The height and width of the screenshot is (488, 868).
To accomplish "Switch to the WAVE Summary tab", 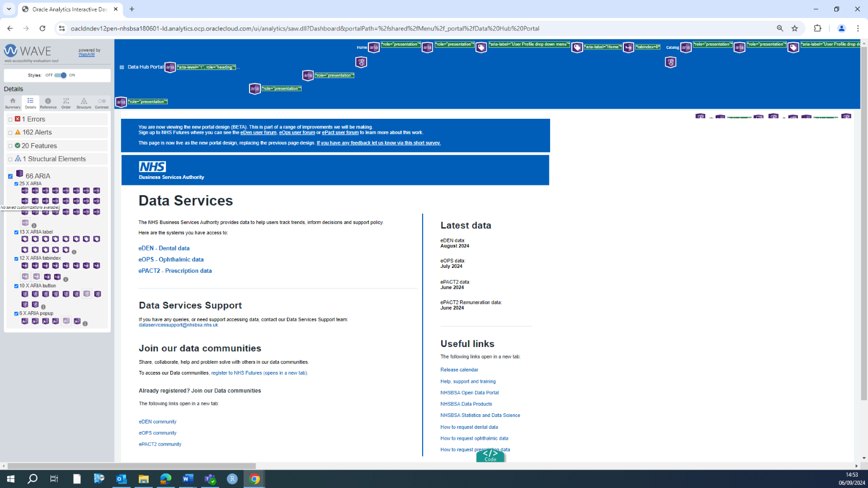I will point(12,103).
